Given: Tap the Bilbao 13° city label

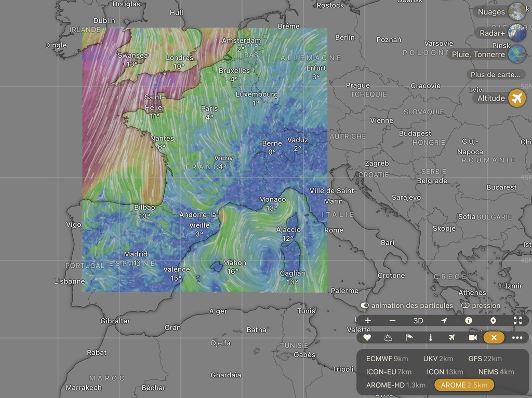Looking at the screenshot, I should click(x=144, y=212).
